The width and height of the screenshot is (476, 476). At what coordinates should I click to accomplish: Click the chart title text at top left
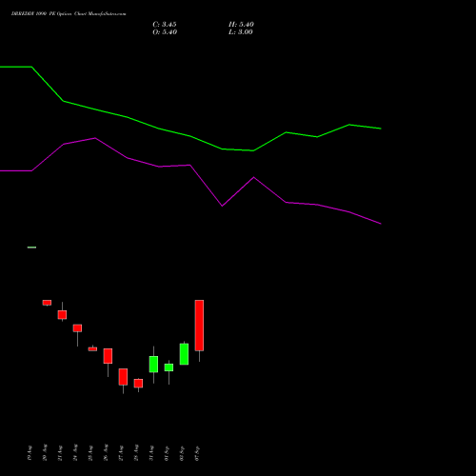click(69, 14)
